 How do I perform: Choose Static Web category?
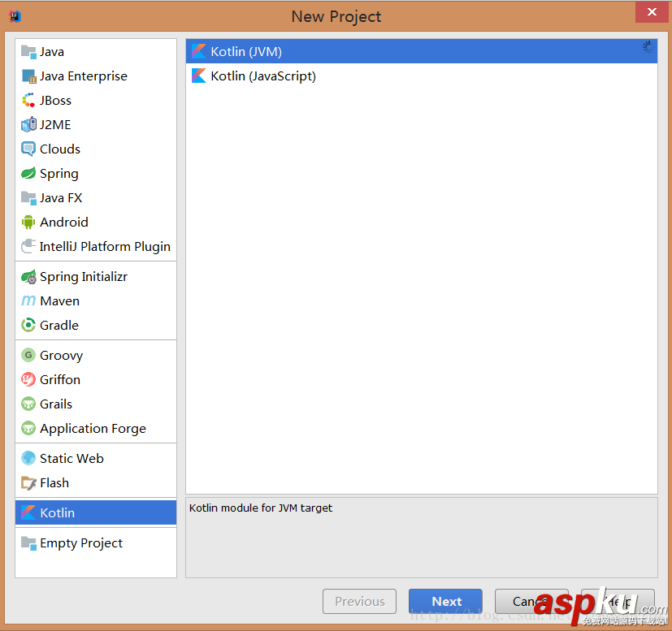(x=96, y=458)
